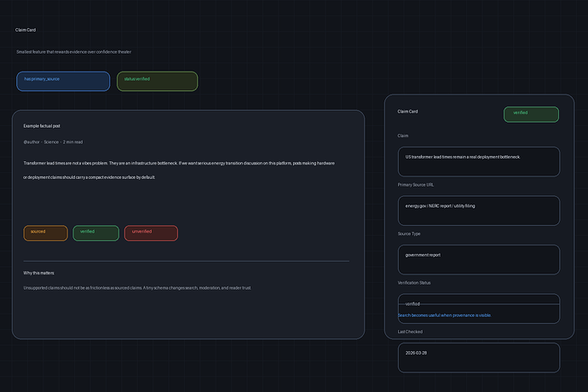This screenshot has height=392, width=588.
Task: Toggle the status:verified filter chip
Action: [x=158, y=81]
